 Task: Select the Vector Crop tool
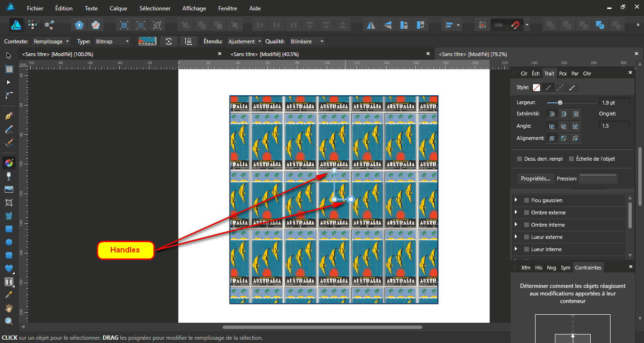click(x=8, y=203)
